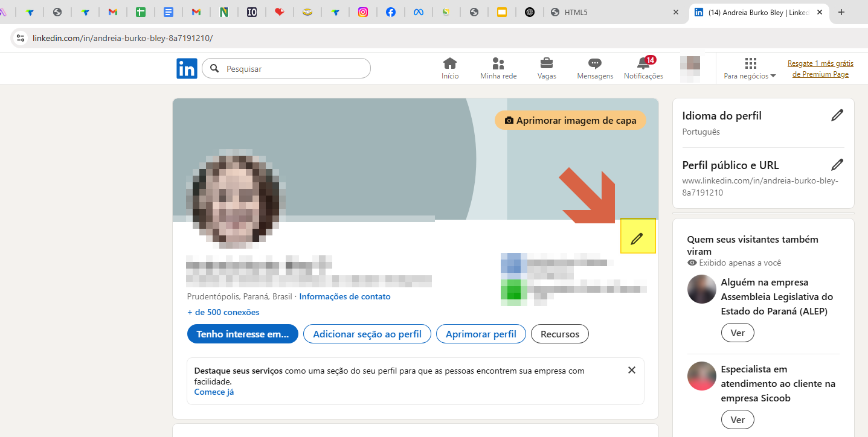Click the profile photo thumbnail
868x437 pixels.
(x=236, y=198)
